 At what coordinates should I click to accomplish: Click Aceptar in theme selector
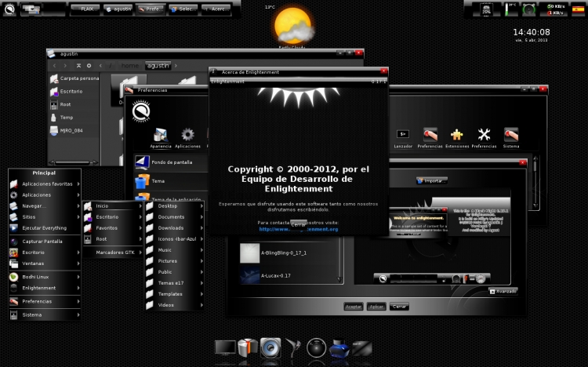(354, 307)
